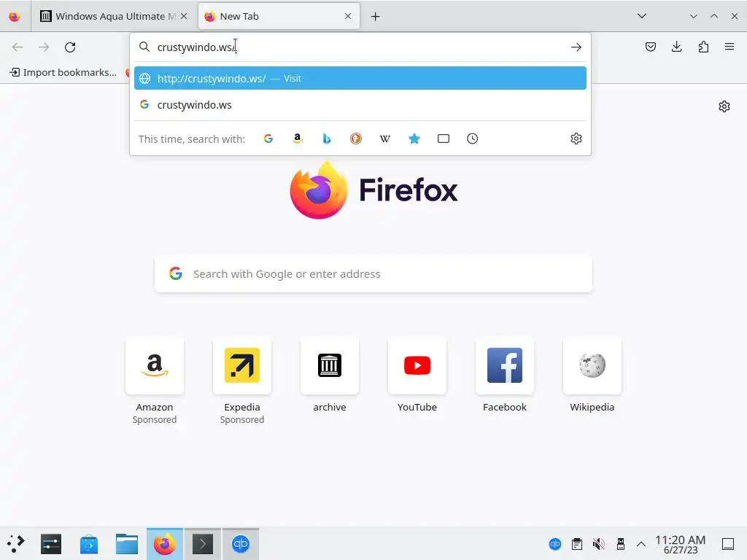Search open tabs using the tabs icon
747x560 pixels.
[x=444, y=139]
